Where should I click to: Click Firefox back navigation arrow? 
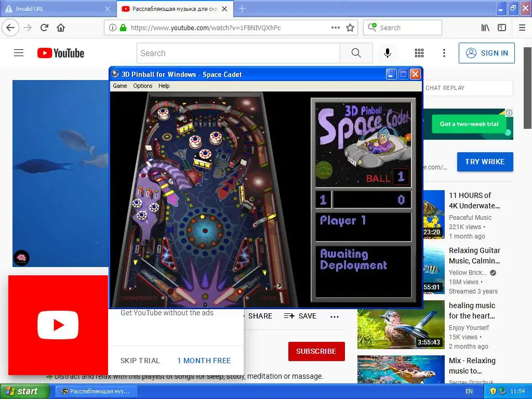[x=10, y=28]
